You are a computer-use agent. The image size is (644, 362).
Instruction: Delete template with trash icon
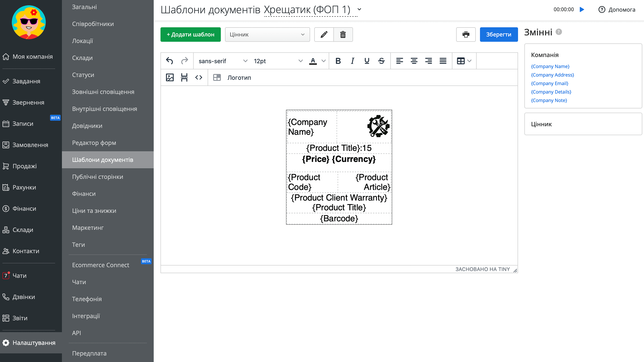click(x=343, y=34)
